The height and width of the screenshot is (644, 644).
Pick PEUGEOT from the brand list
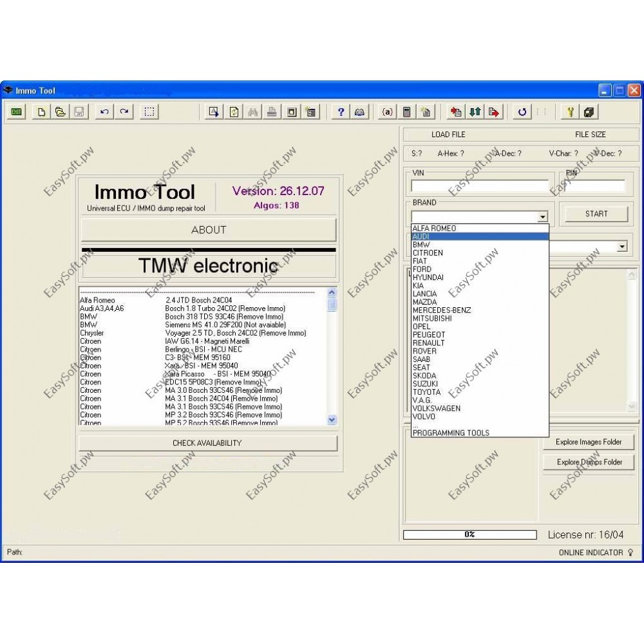(x=480, y=335)
